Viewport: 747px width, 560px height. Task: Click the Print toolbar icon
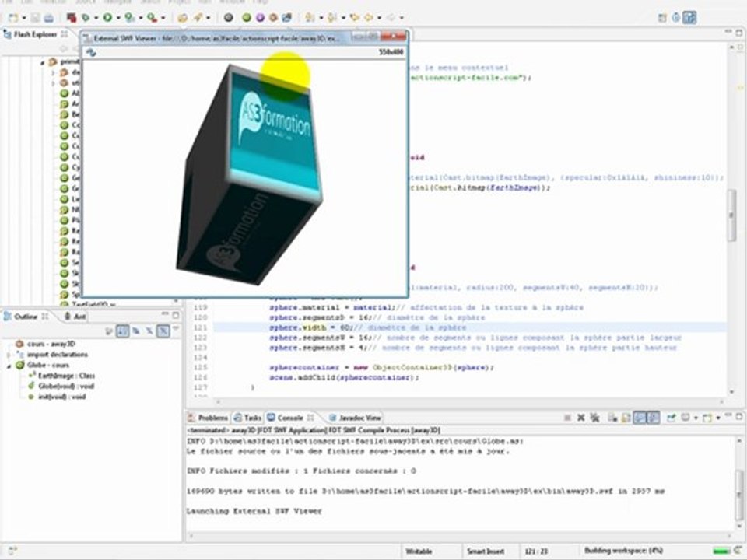pos(48,18)
